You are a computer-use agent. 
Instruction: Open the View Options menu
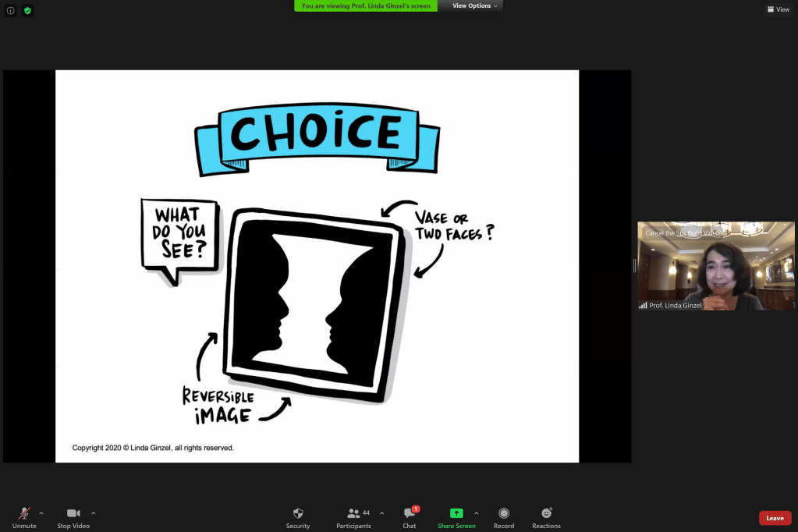475,5
